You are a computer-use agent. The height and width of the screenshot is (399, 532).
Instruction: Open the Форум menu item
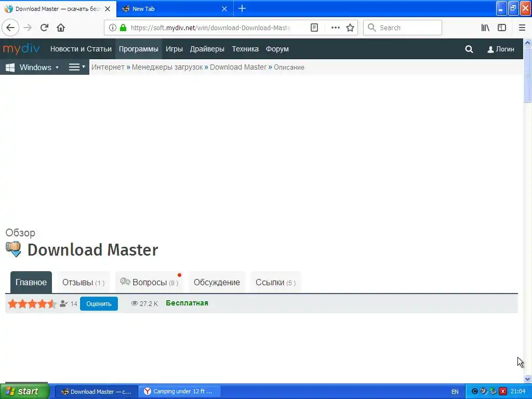(x=277, y=49)
